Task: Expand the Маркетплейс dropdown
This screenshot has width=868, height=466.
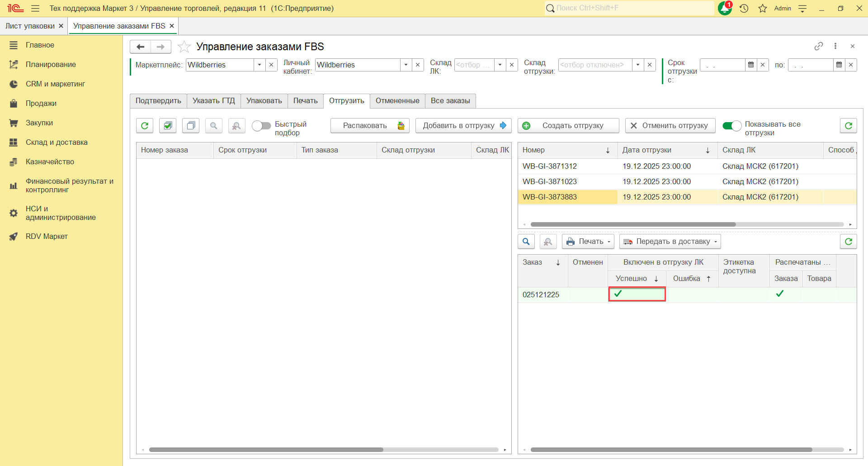Action: click(x=259, y=65)
